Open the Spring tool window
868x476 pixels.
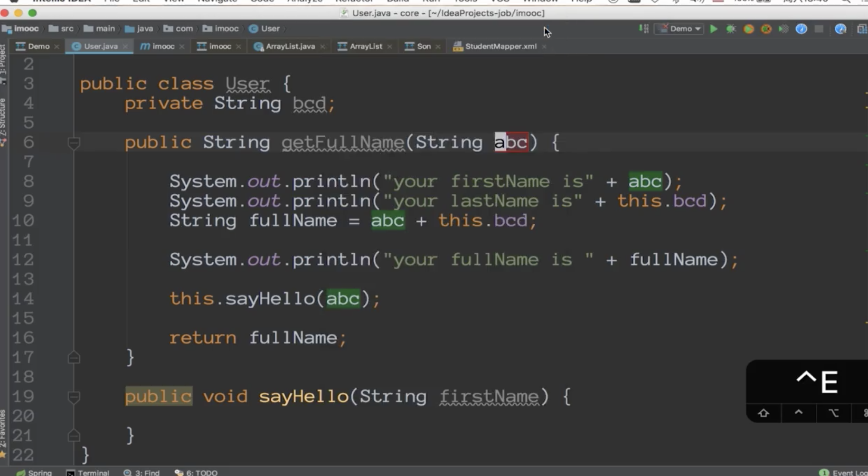(x=34, y=472)
